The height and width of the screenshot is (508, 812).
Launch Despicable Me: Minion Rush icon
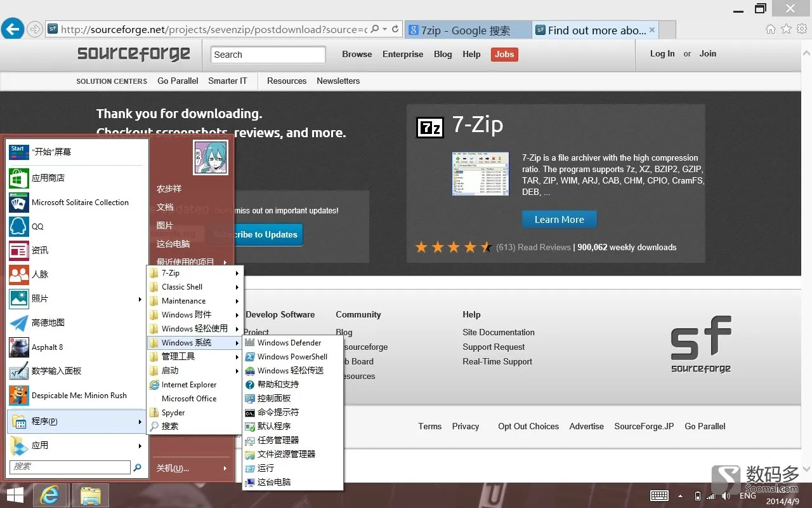click(x=19, y=396)
